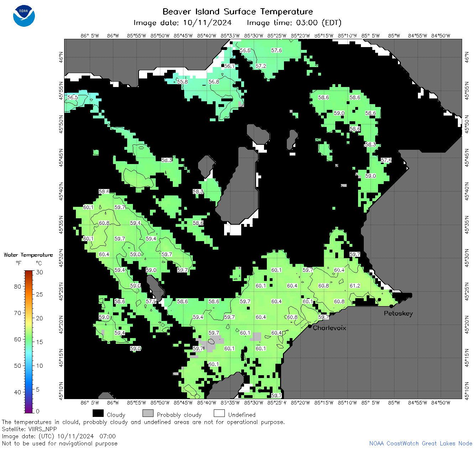Click the 57.9 temperature reading
The height and width of the screenshot is (449, 476).
[151, 301]
